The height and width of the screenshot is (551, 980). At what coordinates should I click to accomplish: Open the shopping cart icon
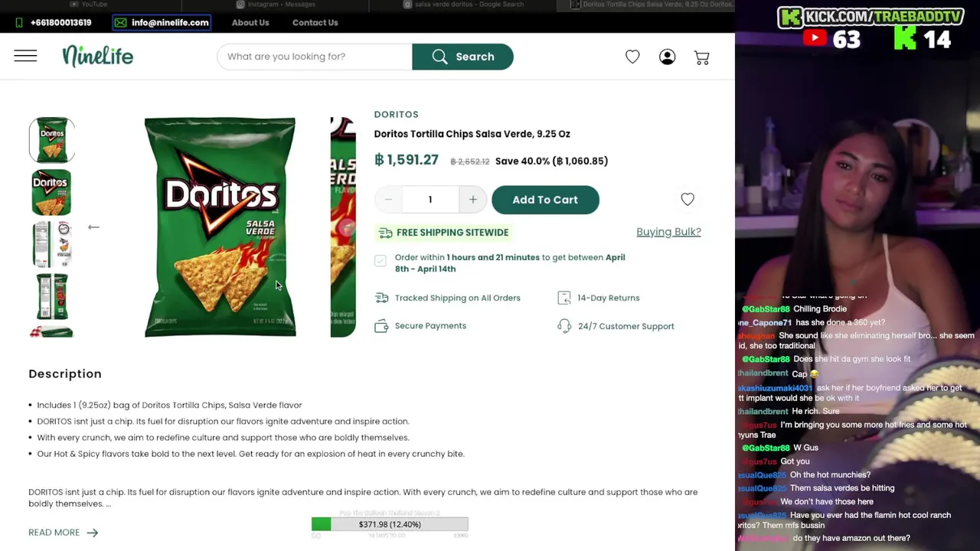click(x=702, y=57)
